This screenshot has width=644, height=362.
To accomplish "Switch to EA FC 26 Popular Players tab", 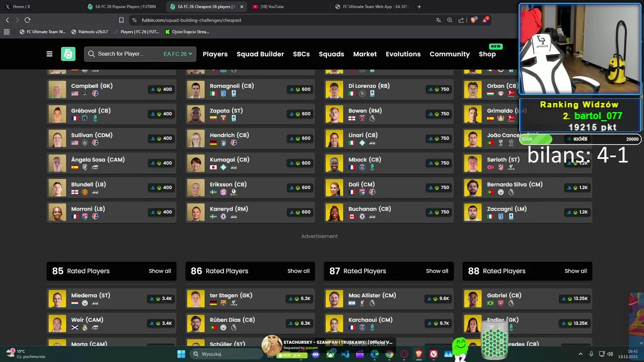I will pyautogui.click(x=123, y=7).
